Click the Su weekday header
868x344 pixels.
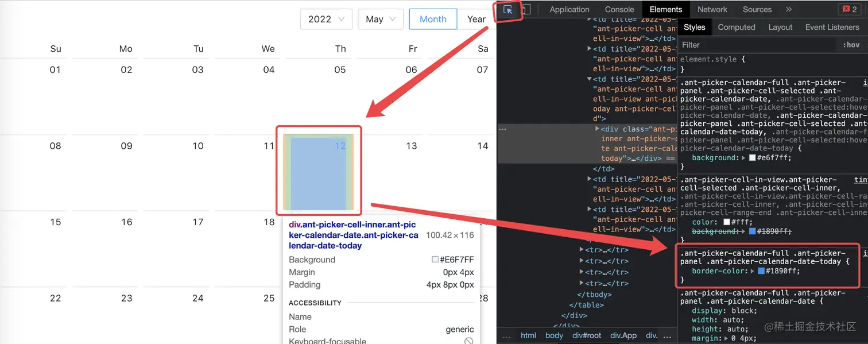pos(56,49)
